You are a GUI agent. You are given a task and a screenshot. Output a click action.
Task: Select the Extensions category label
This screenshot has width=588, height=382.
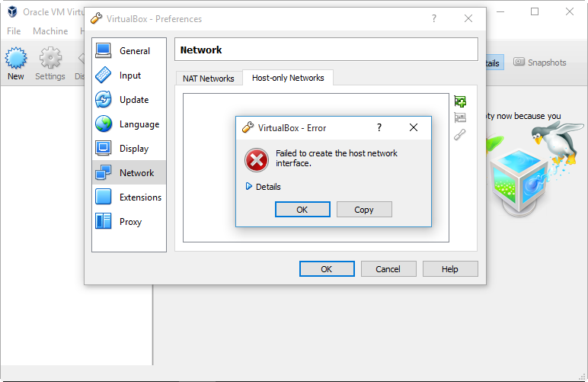[x=141, y=197]
